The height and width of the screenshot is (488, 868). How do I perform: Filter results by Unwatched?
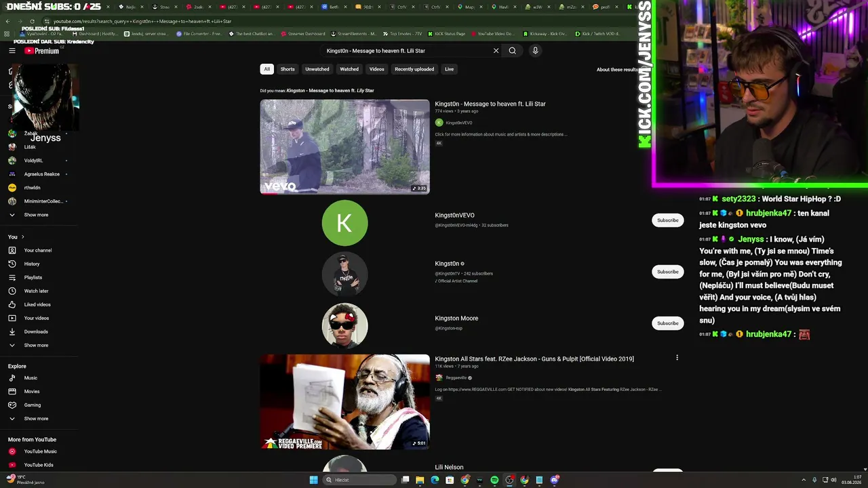tap(317, 69)
